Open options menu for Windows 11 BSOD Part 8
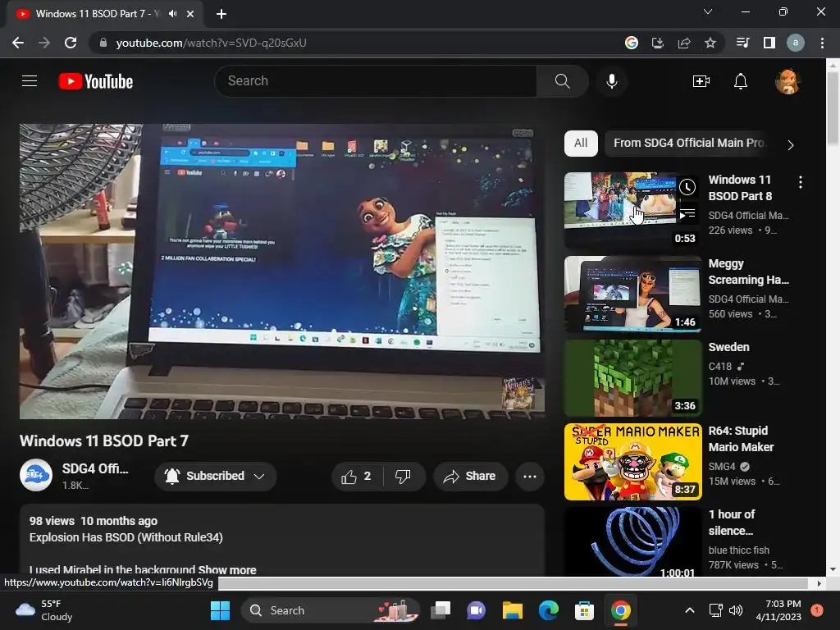The width and height of the screenshot is (840, 630). click(x=800, y=182)
